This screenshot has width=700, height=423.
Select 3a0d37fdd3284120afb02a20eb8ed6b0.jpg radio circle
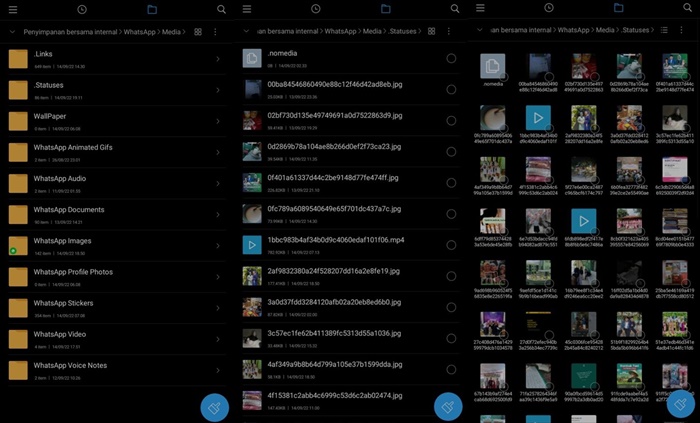[451, 307]
